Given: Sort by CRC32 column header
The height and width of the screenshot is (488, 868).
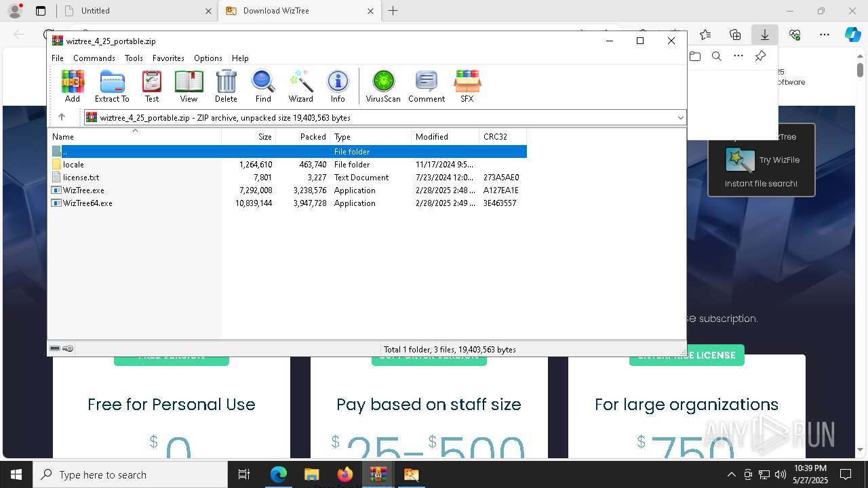Looking at the screenshot, I should (x=502, y=137).
